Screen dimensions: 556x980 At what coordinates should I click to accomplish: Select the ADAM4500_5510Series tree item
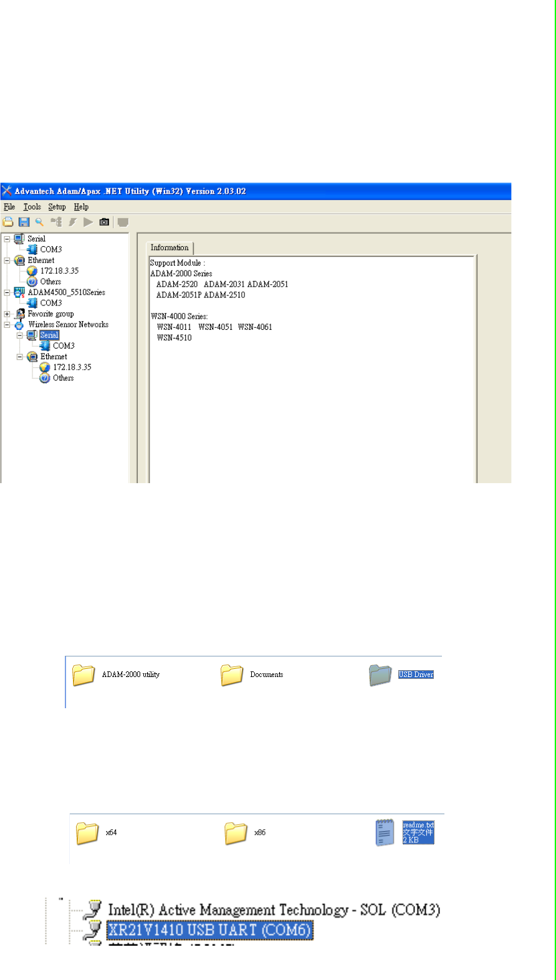click(x=66, y=292)
